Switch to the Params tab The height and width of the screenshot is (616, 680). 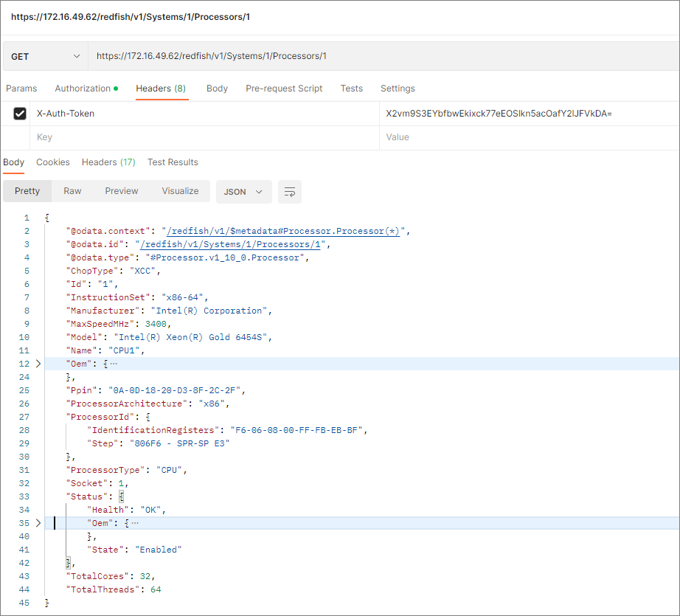click(x=21, y=89)
